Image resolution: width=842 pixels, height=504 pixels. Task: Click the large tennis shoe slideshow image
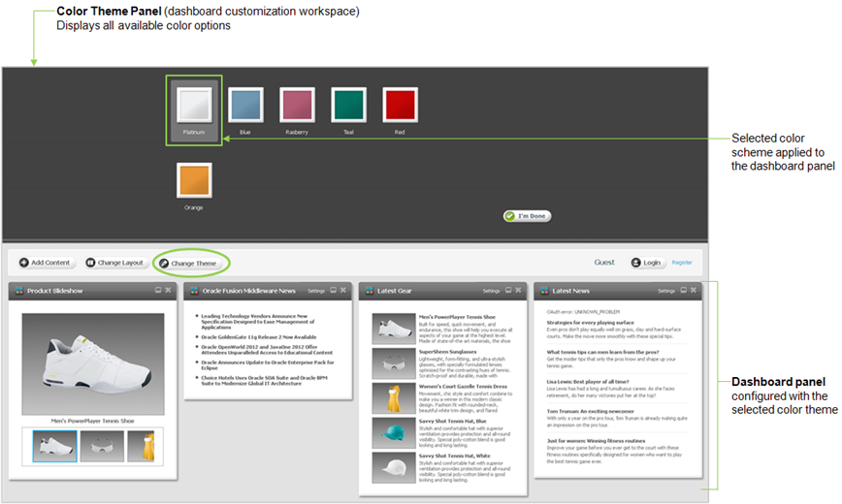[93, 363]
